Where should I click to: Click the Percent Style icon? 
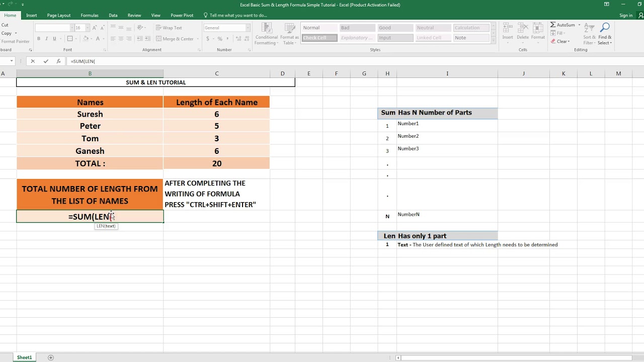point(220,39)
